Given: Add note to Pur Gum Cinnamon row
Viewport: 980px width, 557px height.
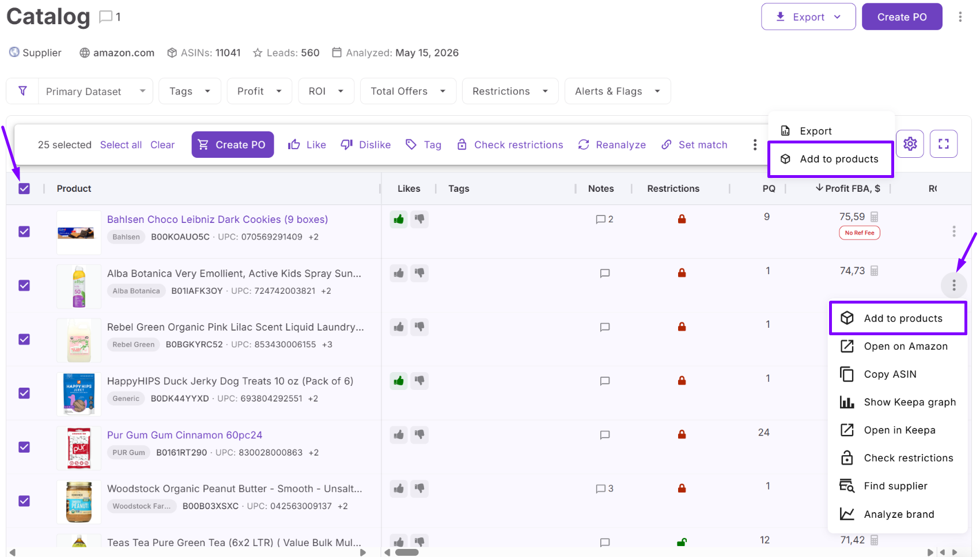Looking at the screenshot, I should pyautogui.click(x=605, y=435).
